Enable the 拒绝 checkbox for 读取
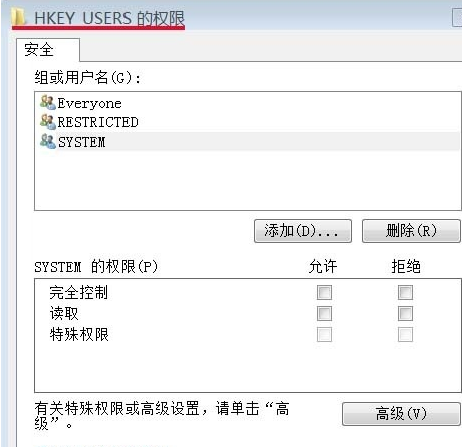This screenshot has width=462, height=447. [x=405, y=313]
